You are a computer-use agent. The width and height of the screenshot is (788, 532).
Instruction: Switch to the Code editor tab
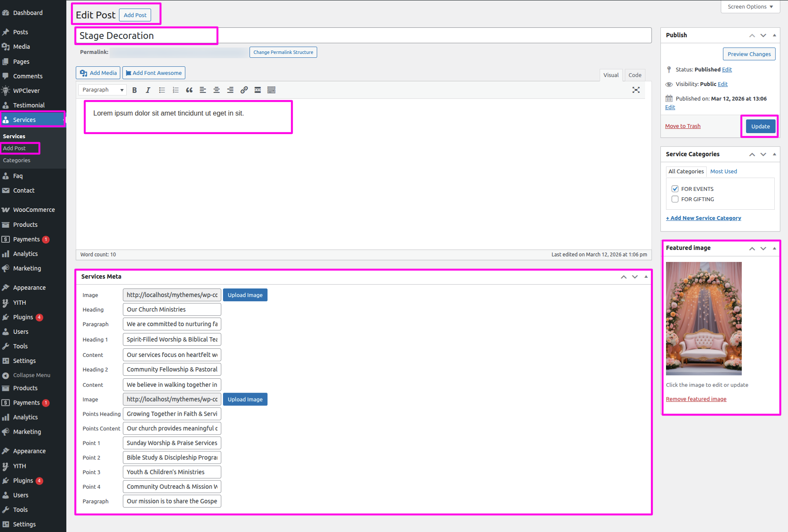point(635,75)
